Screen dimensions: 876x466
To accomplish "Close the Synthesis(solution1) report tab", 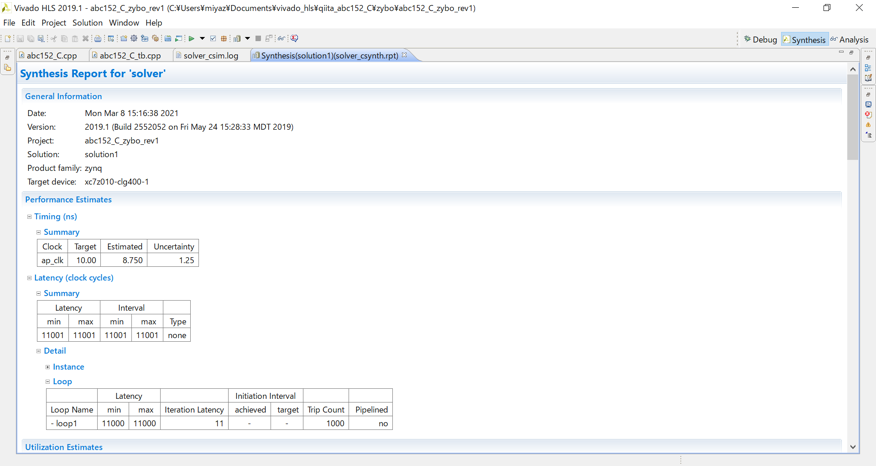I will [x=404, y=55].
